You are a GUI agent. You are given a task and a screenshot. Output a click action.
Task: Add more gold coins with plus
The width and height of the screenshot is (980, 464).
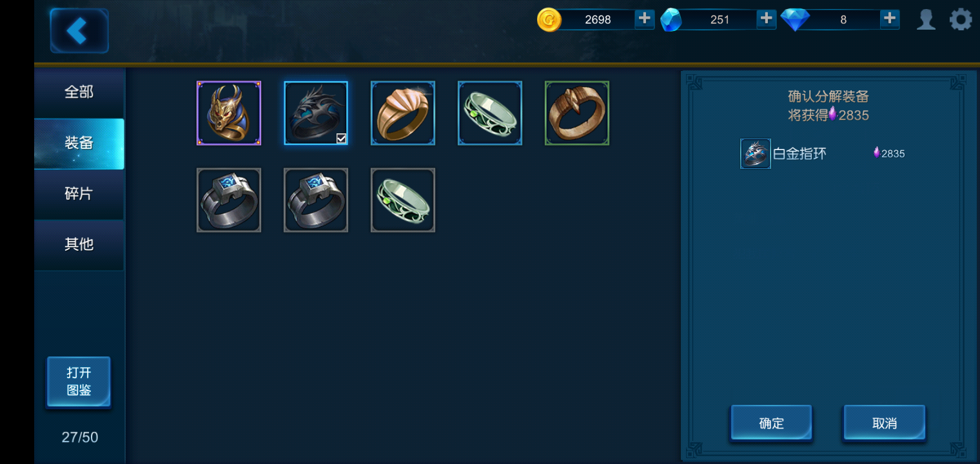(645, 19)
